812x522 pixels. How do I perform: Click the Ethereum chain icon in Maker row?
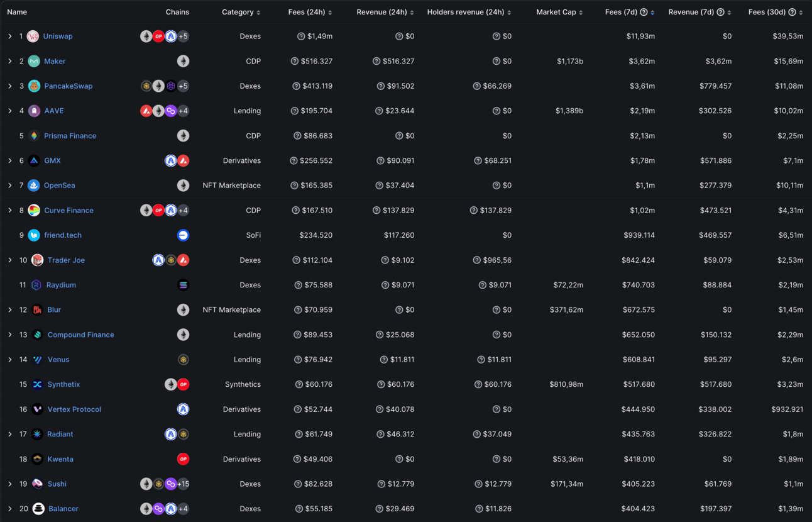183,61
